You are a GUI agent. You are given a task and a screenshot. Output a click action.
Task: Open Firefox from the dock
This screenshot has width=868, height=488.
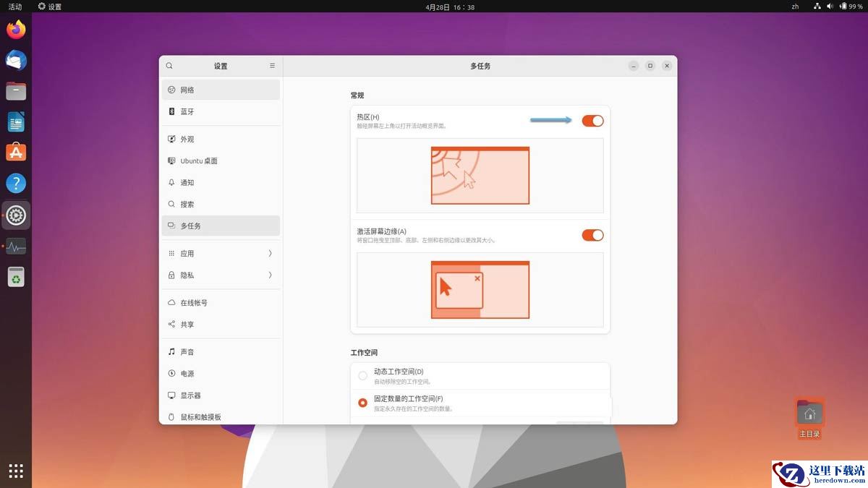[x=16, y=30]
